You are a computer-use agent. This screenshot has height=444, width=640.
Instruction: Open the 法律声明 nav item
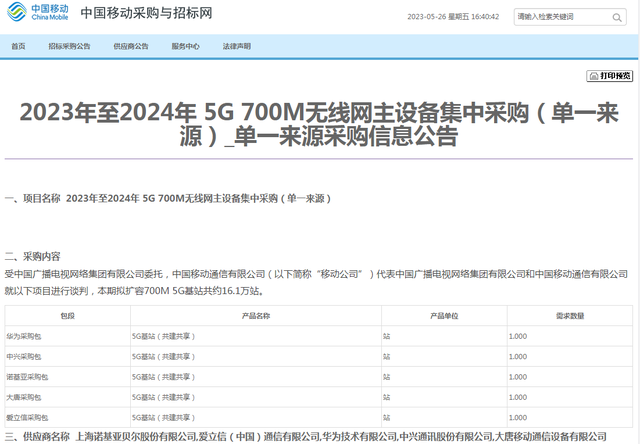click(x=237, y=46)
